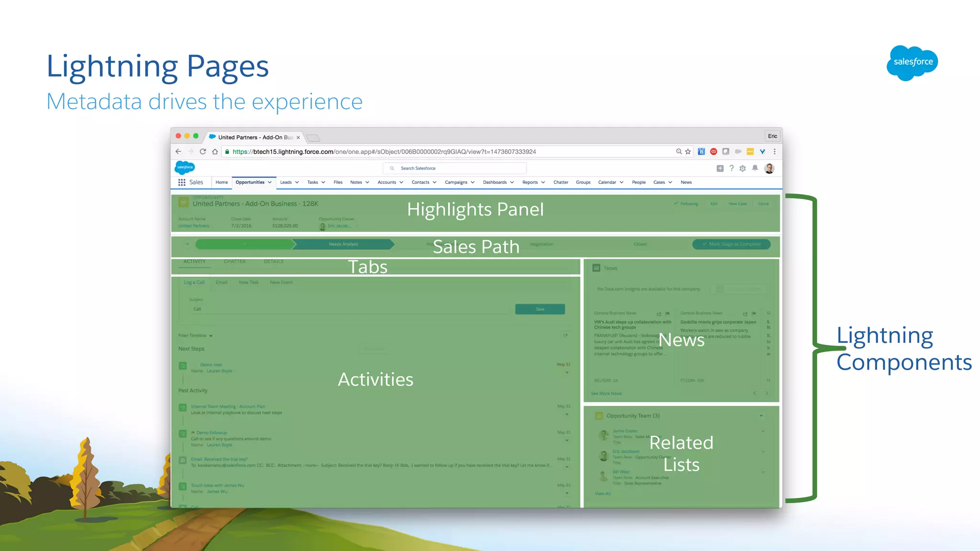Open the Files nav tab
This screenshot has width=980, height=551.
338,182
